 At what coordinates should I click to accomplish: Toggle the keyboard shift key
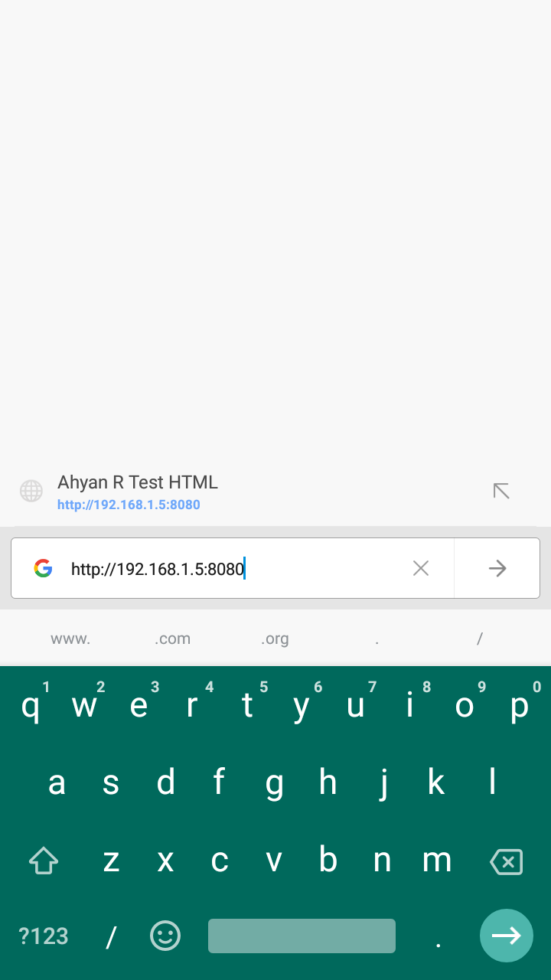click(44, 861)
